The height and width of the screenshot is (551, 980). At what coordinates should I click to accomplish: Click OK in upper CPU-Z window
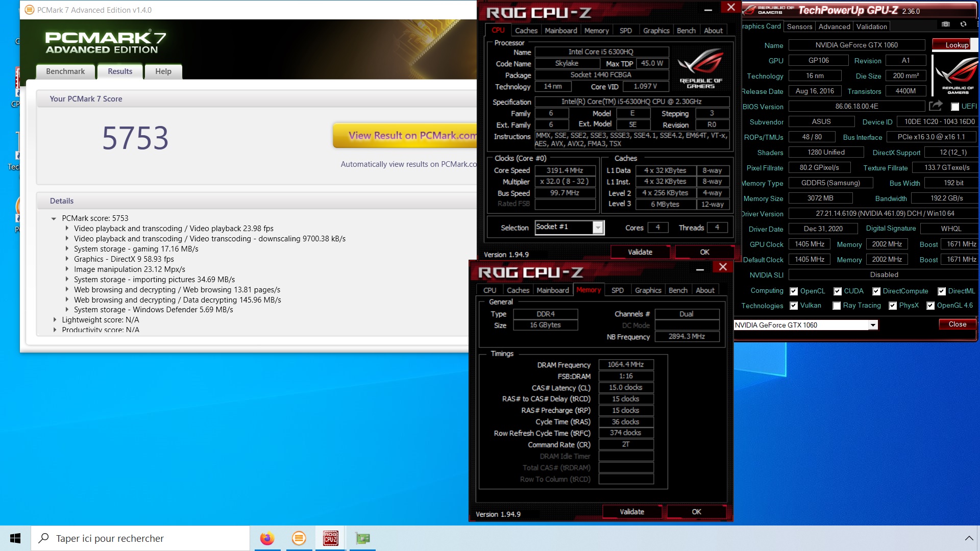click(704, 252)
